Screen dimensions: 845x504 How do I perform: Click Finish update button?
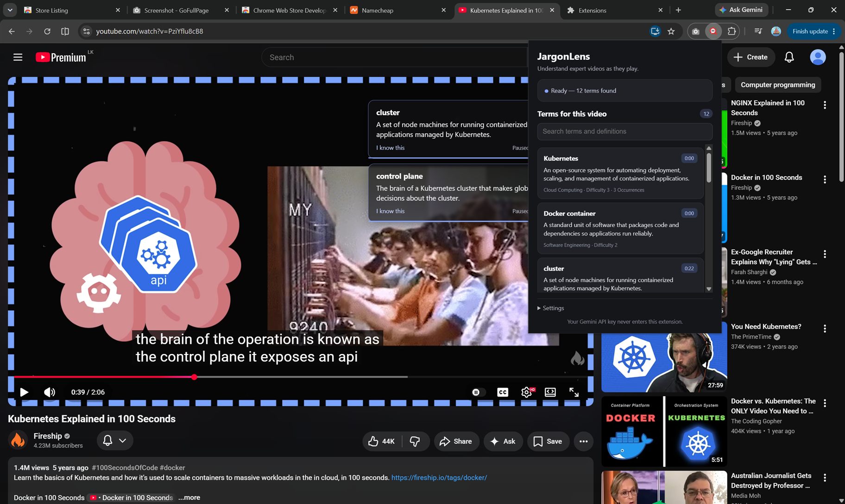tap(813, 31)
